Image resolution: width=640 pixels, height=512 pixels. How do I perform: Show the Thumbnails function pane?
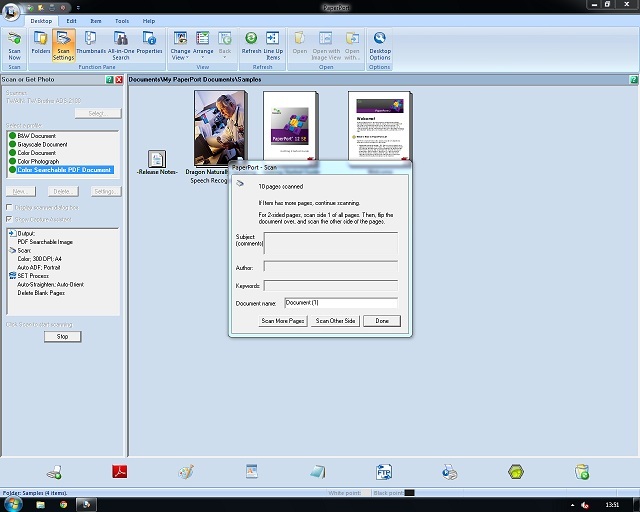click(x=91, y=43)
